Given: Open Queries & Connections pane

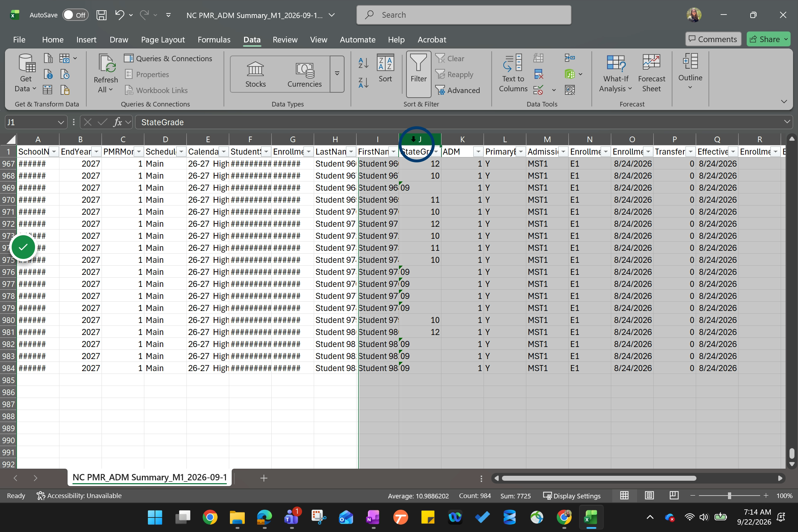Looking at the screenshot, I should point(168,58).
